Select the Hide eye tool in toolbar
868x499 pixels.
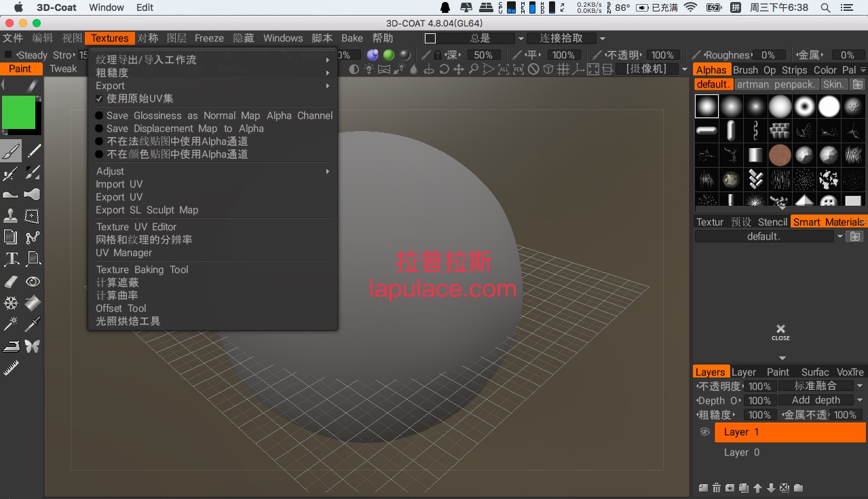pyautogui.click(x=33, y=281)
